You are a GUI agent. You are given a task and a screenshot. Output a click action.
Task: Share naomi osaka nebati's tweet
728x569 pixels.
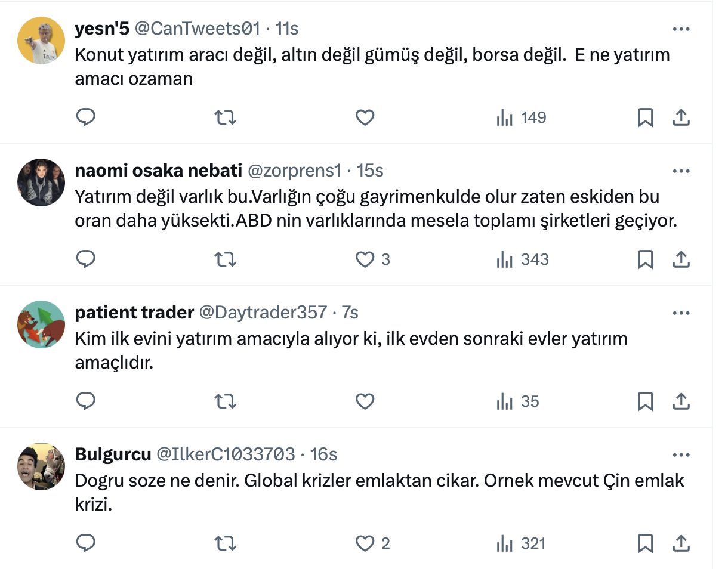click(681, 259)
